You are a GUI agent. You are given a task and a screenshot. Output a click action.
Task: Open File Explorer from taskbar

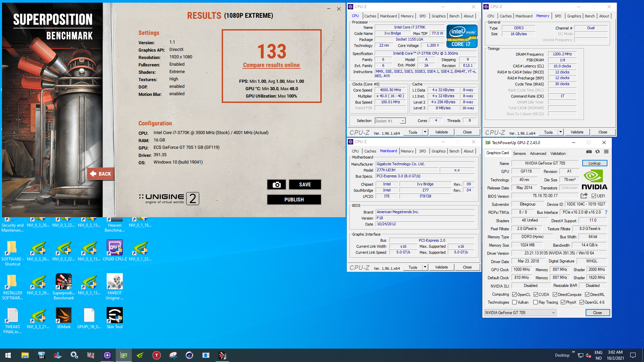click(25, 355)
